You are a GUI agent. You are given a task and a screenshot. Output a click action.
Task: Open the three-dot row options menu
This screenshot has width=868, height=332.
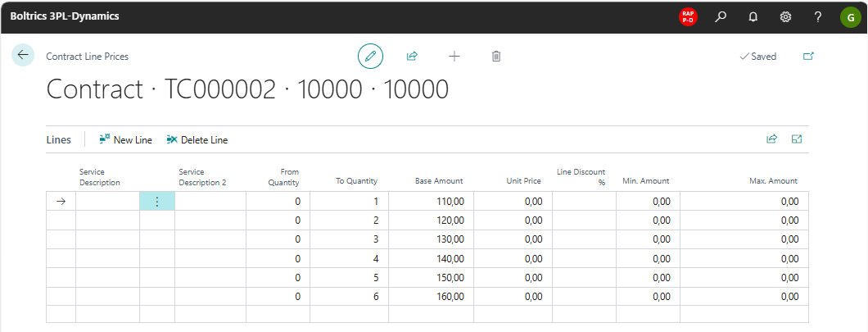pos(157,201)
